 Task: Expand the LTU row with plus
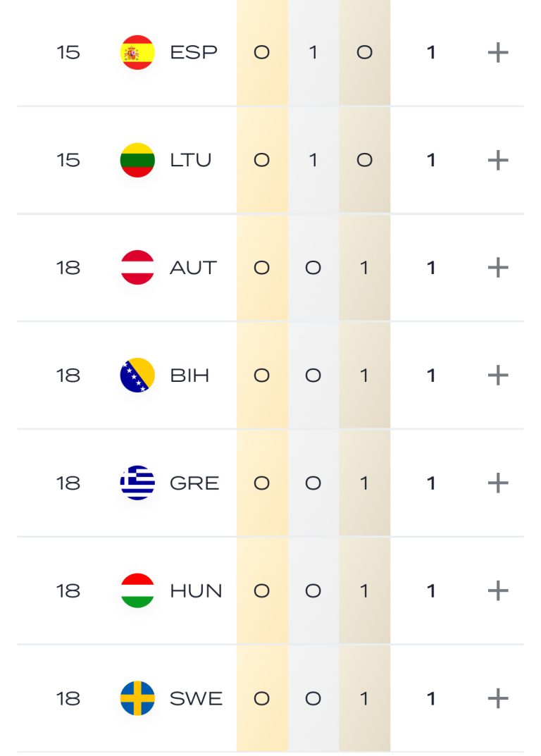point(498,161)
